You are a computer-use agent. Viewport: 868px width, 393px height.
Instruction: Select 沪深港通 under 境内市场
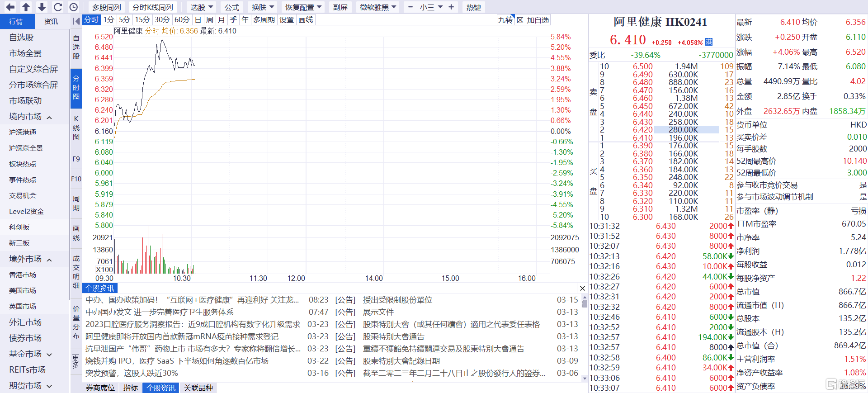23,133
